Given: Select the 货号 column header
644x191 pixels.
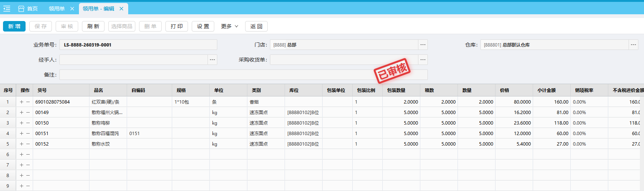Looking at the screenshot, I should point(42,90).
